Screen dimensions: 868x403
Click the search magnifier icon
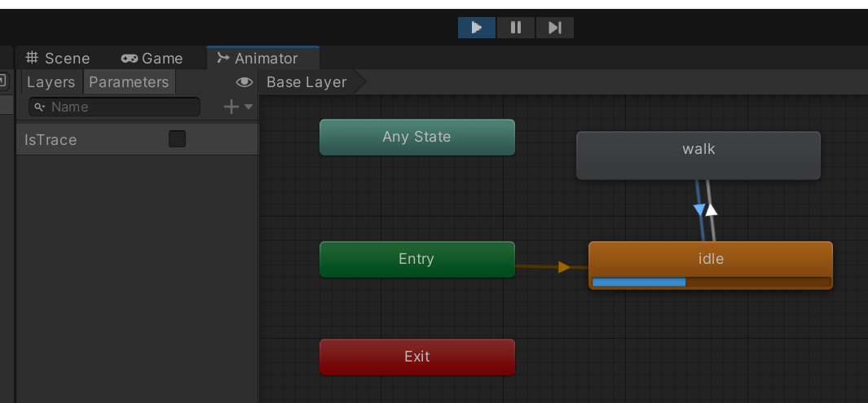tap(39, 107)
